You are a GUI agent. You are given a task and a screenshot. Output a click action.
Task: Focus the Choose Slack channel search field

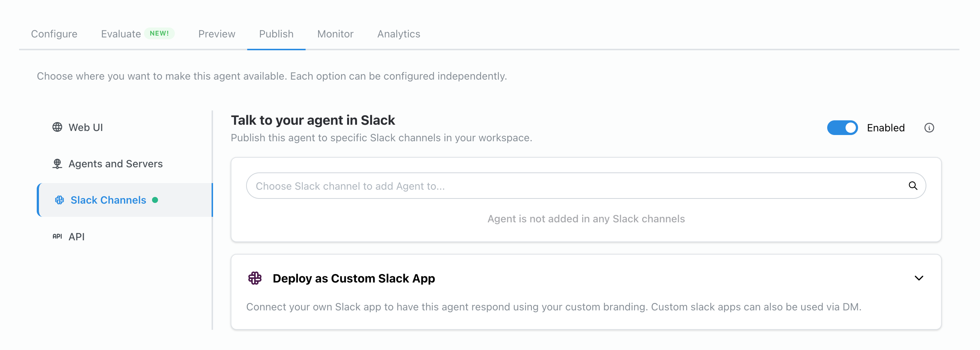click(571, 186)
